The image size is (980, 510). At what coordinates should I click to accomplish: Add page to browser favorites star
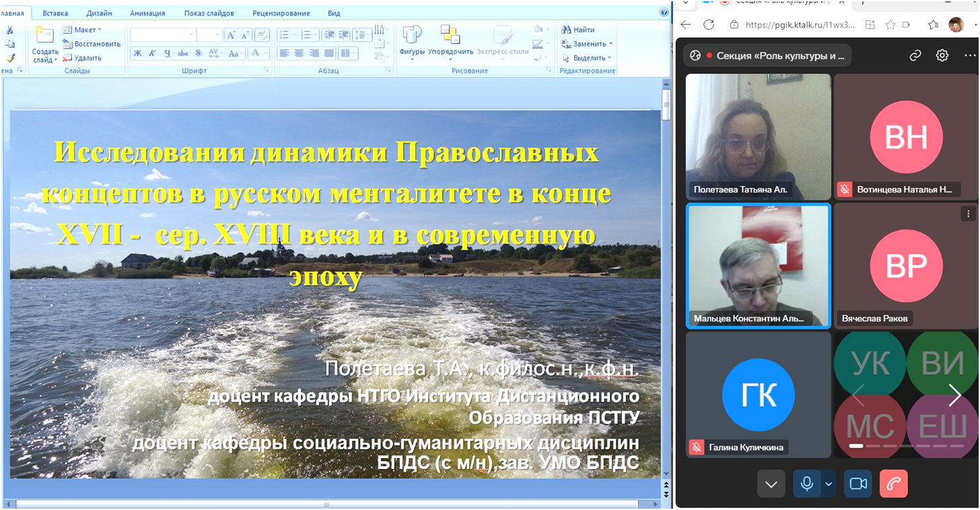pyautogui.click(x=890, y=25)
